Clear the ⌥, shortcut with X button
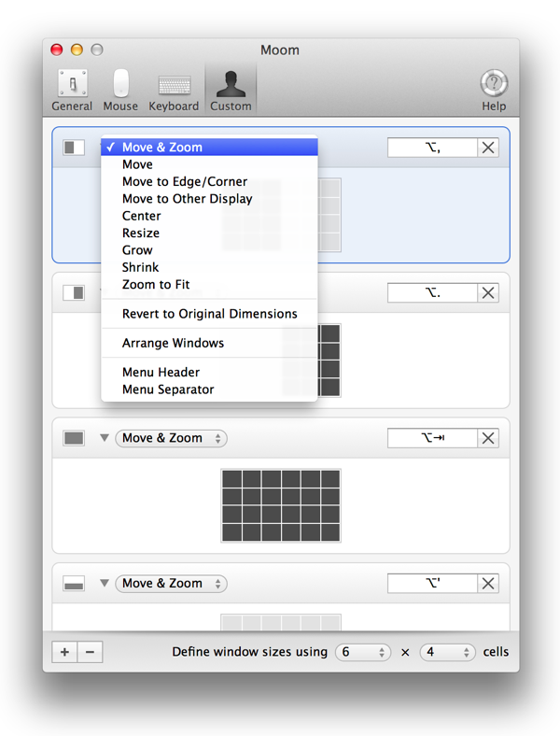 pyautogui.click(x=488, y=148)
